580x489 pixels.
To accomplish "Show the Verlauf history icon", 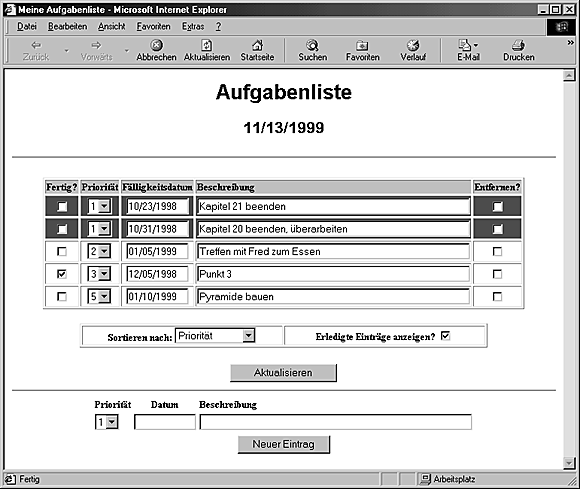I will [413, 45].
